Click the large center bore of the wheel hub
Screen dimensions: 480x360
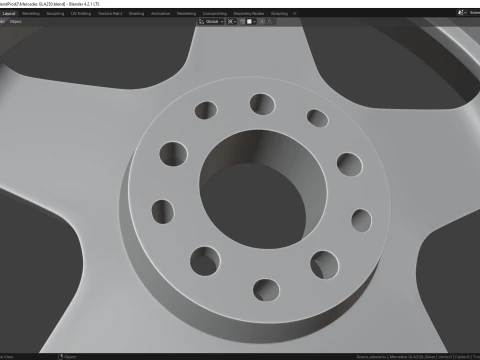[x=263, y=189]
